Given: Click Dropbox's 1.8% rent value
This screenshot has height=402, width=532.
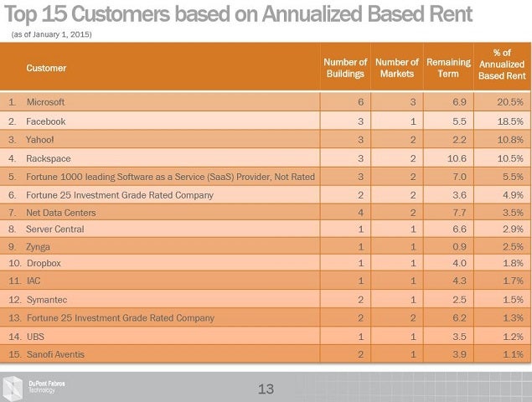Looking at the screenshot, I should 513,263.
